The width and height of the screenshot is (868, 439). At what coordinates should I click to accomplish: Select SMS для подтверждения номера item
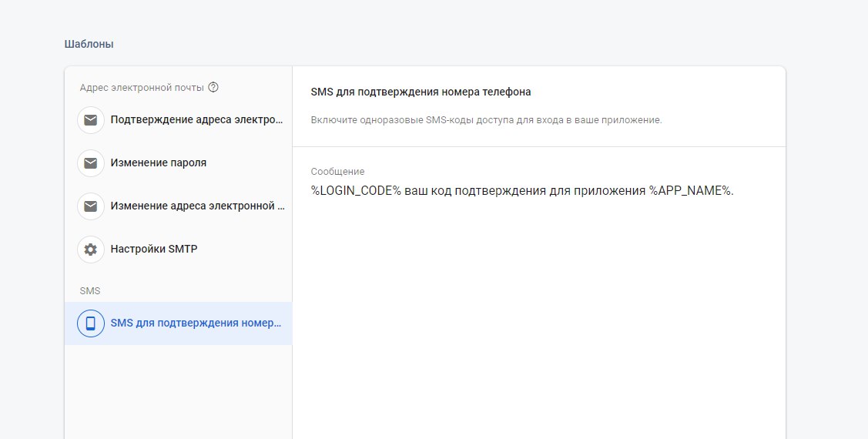click(178, 323)
